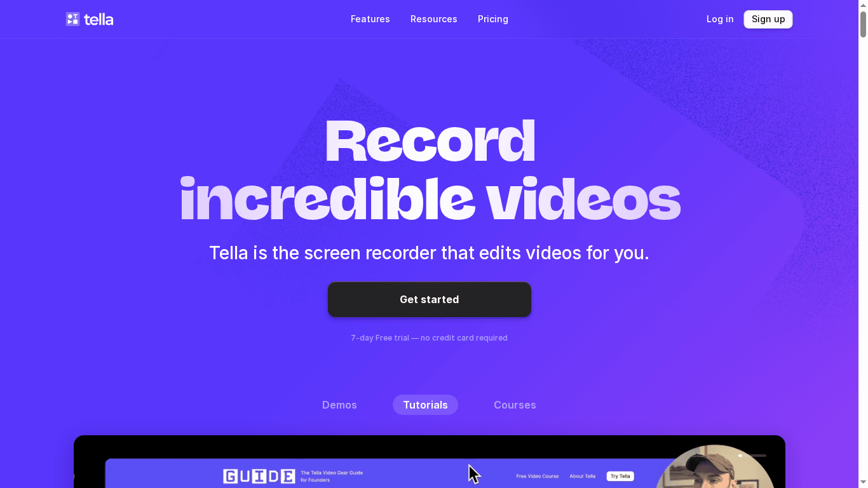868x488 pixels.
Task: Select the Tutorials tab
Action: (x=425, y=405)
